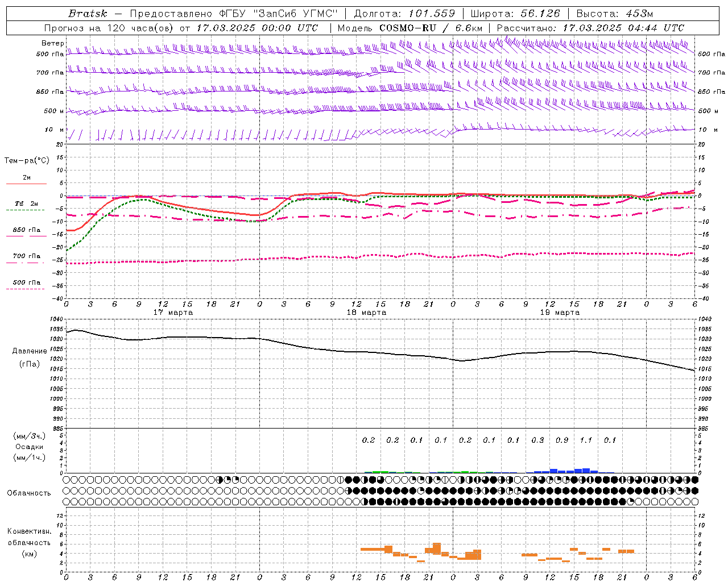Select the Td 2м dew point legend
Viewport: 728px width, 582px height.
26,203
